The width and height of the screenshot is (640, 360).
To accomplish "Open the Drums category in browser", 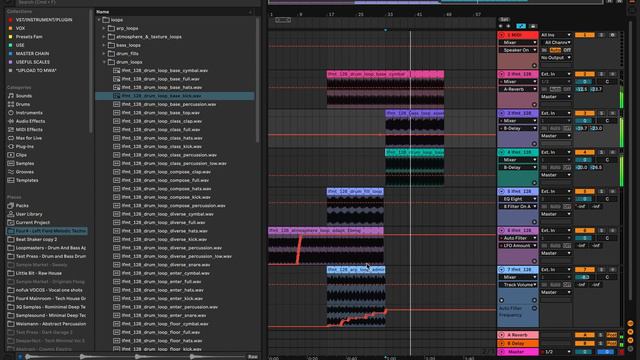I will 22,104.
